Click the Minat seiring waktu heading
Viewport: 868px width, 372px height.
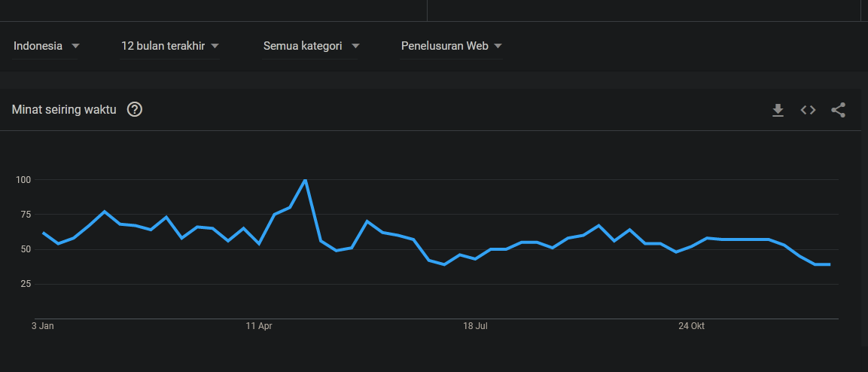pos(64,110)
